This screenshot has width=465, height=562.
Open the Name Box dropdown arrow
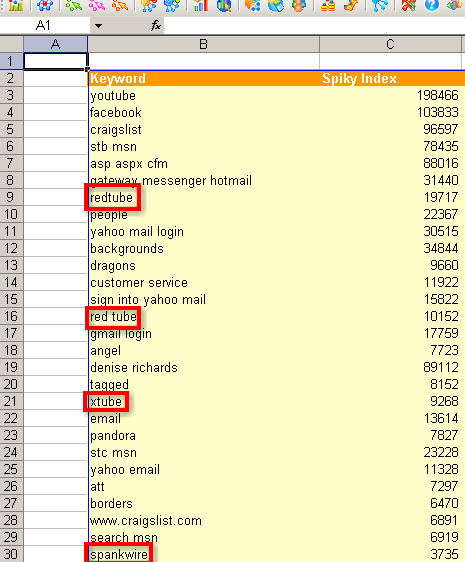tap(98, 26)
